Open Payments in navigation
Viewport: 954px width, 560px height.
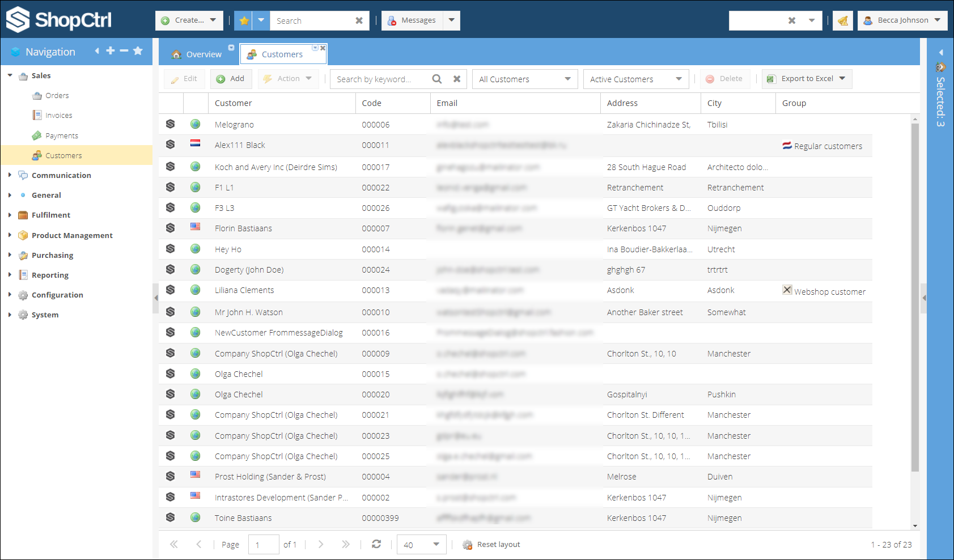point(62,135)
